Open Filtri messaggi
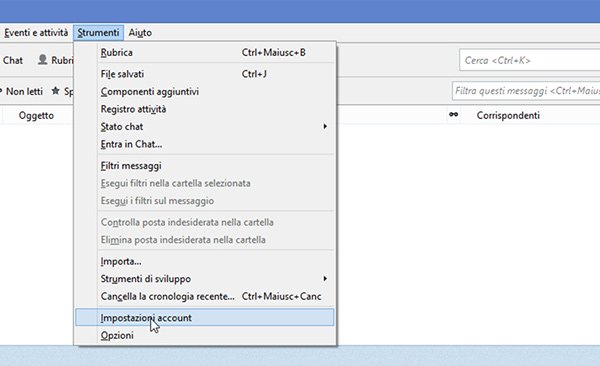The width and height of the screenshot is (600, 366). pyautogui.click(x=204, y=166)
